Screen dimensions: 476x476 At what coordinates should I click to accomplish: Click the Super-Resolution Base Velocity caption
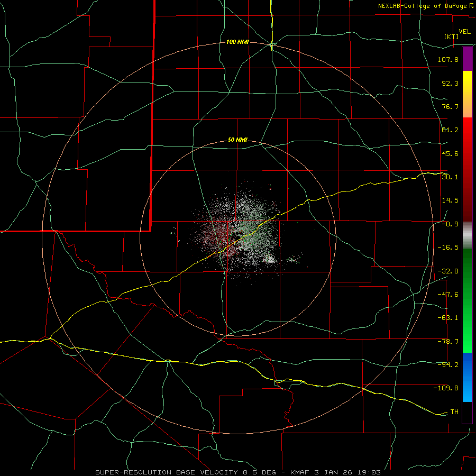pos(237,472)
